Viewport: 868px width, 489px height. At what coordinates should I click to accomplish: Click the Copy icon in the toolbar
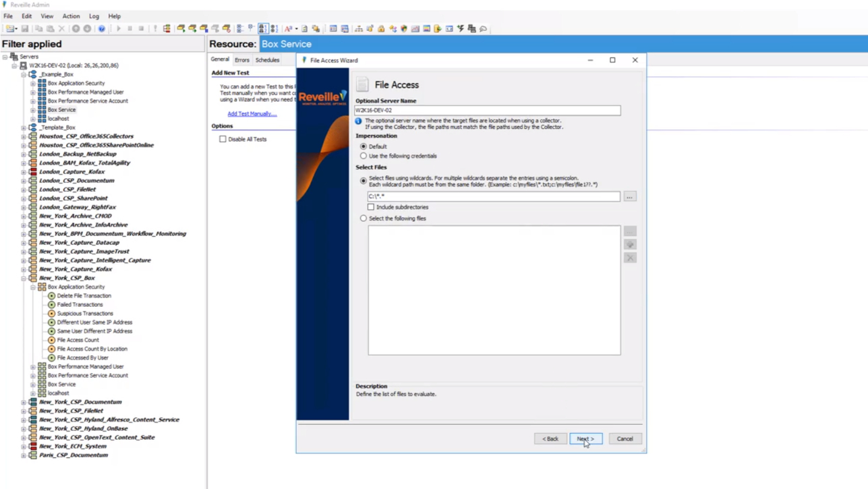[x=38, y=29]
